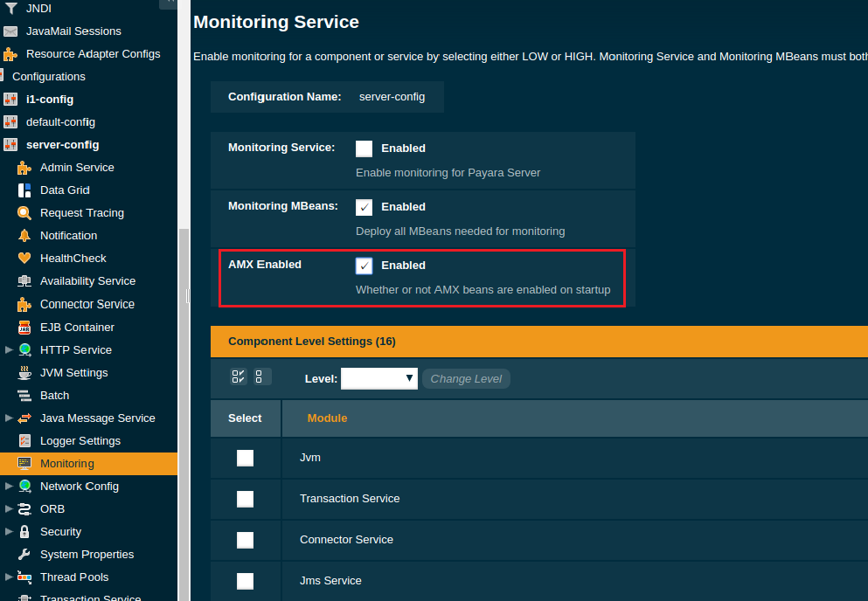Open the Level dropdown
Viewport: 868px width, 601px height.
(378, 378)
